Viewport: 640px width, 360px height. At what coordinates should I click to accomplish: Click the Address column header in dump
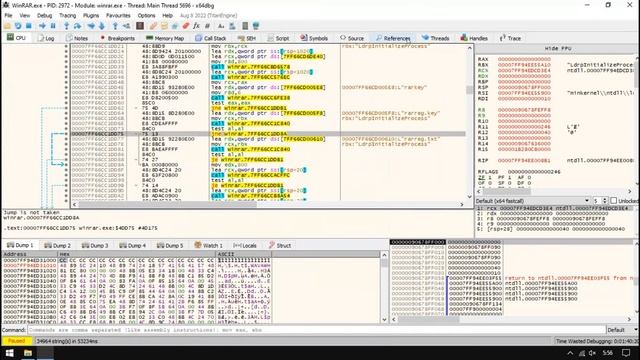tap(30, 254)
